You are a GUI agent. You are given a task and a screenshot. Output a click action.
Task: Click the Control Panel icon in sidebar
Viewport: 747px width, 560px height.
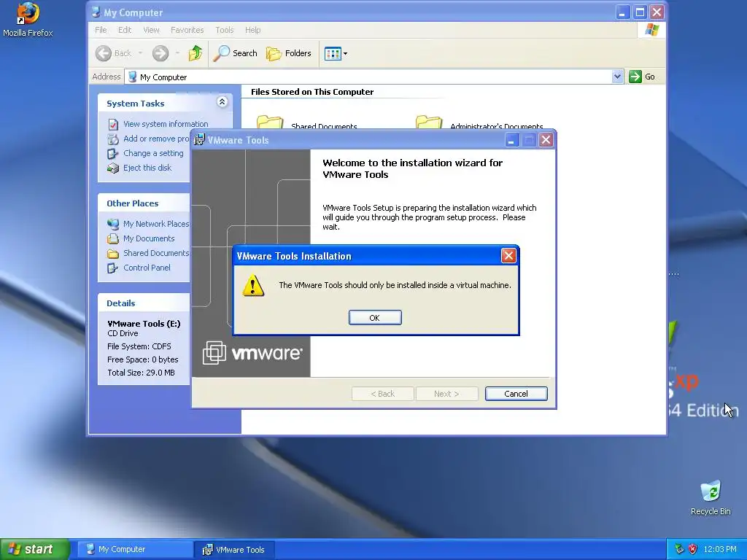[x=113, y=268]
